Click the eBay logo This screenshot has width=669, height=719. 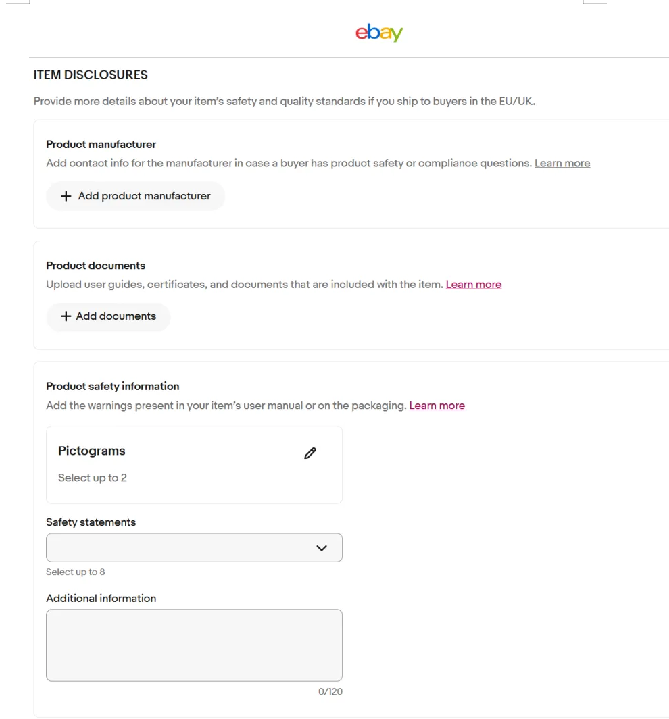pyautogui.click(x=379, y=33)
